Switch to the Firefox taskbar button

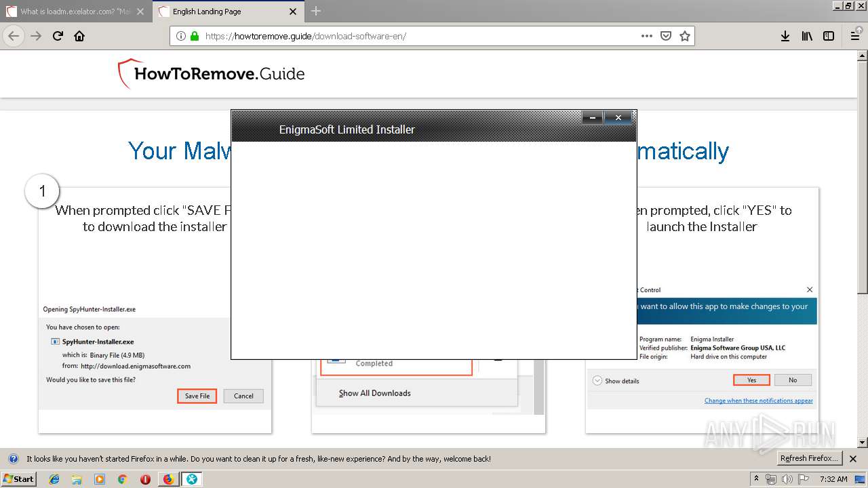[x=168, y=479]
